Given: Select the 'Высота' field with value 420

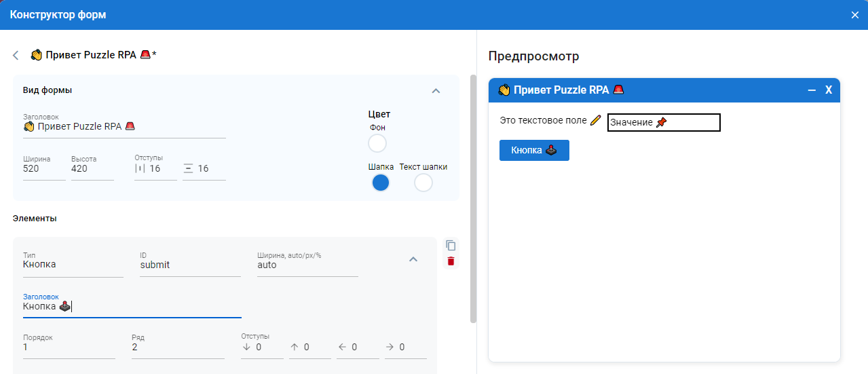Looking at the screenshot, I should click(x=92, y=169).
